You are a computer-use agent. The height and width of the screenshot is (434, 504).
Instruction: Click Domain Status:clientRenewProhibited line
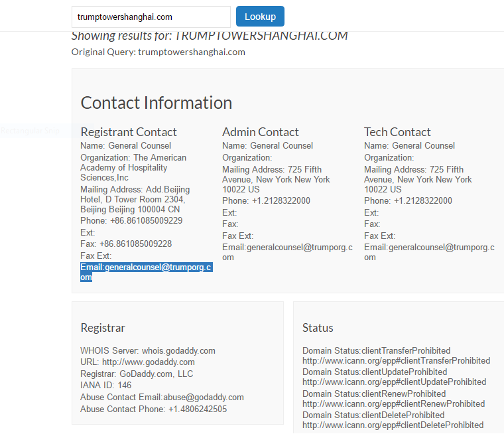374,394
